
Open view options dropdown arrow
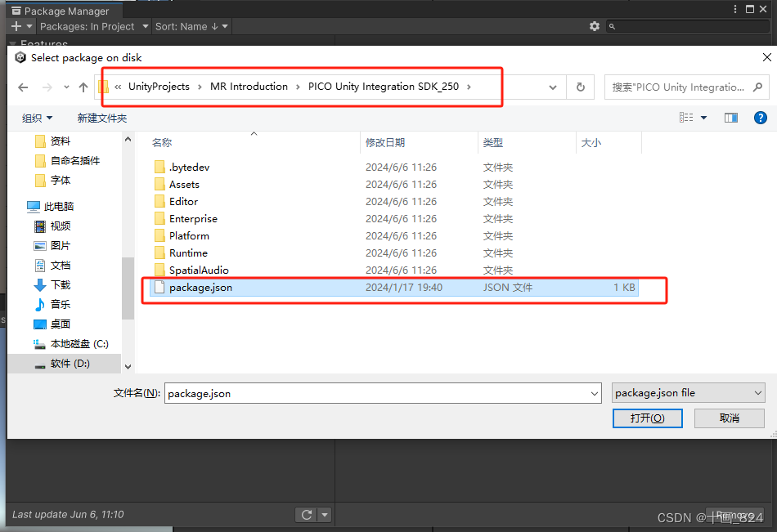tap(703, 118)
